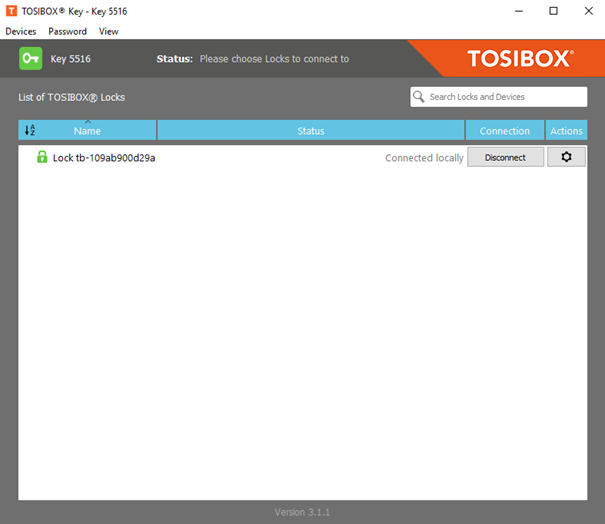Viewport: 605px width, 524px height.
Task: Click the Please choose Locks to connect to status
Action: tap(274, 59)
